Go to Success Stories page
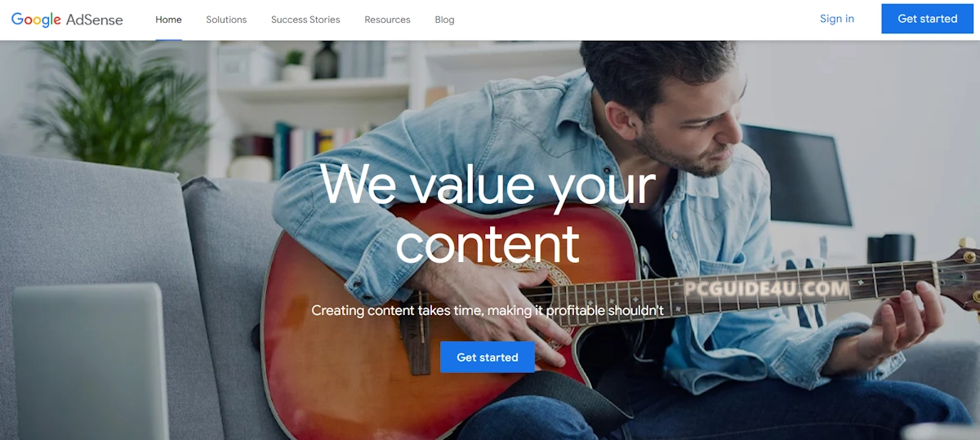This screenshot has width=980, height=440. (305, 20)
